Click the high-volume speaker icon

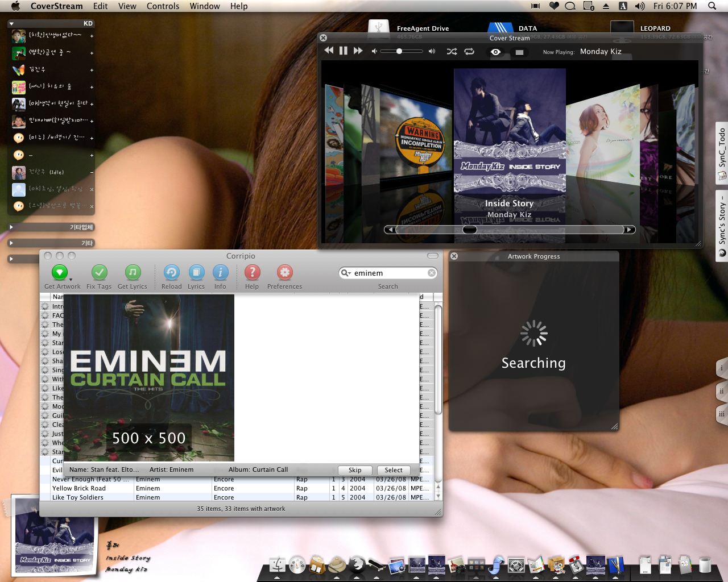[x=432, y=51]
